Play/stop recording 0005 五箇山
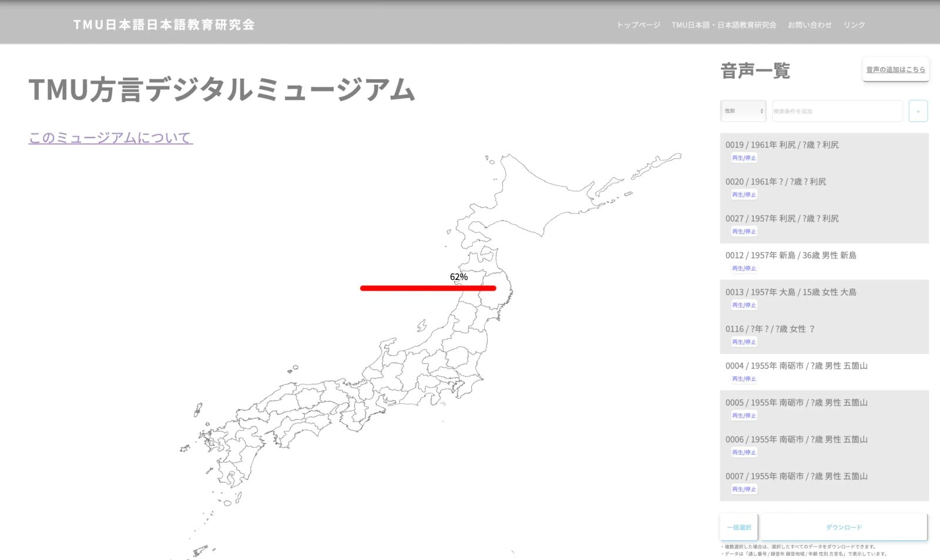The width and height of the screenshot is (940, 560). coord(744,416)
